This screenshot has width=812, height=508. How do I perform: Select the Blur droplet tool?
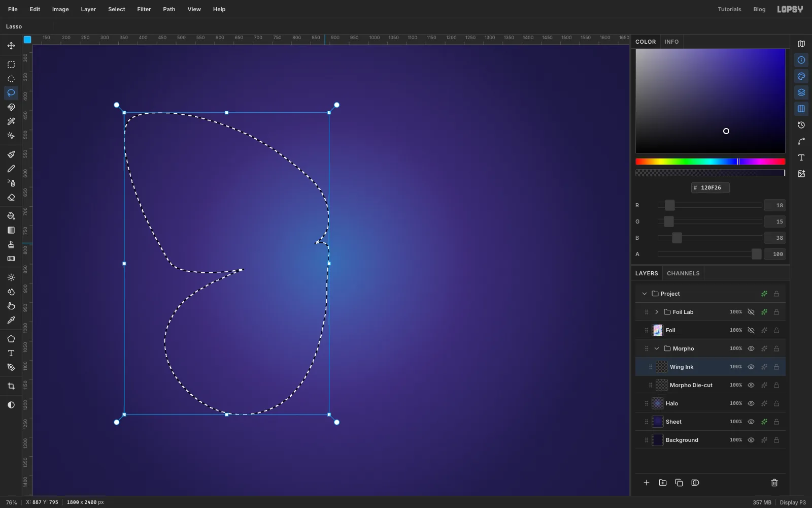[x=11, y=292]
